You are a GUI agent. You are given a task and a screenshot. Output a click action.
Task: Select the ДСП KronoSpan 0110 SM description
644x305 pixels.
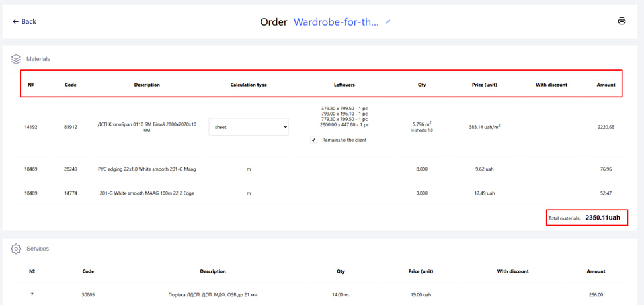(147, 126)
